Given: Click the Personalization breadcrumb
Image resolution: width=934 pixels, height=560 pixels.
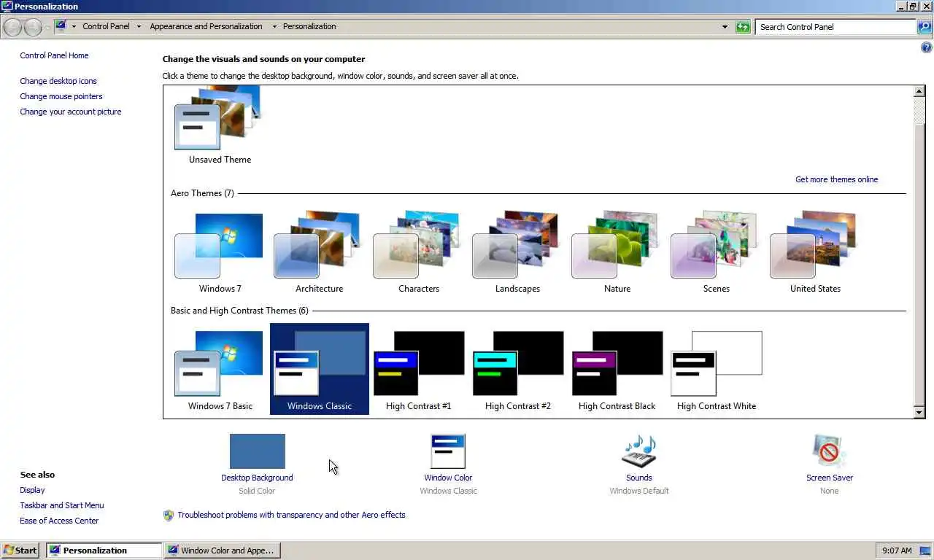Looking at the screenshot, I should pyautogui.click(x=309, y=26).
